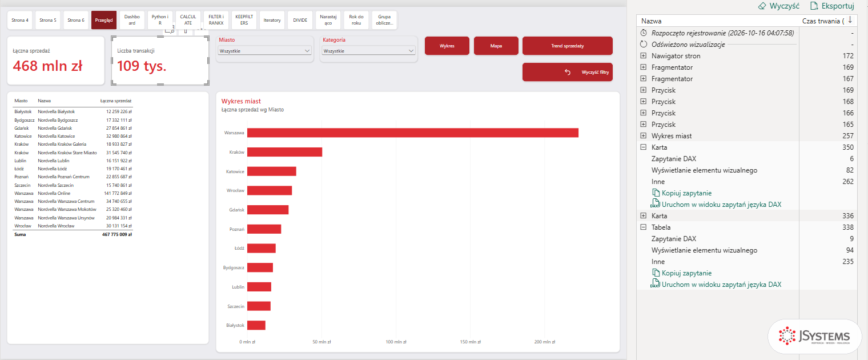The width and height of the screenshot is (868, 360).
Task: Switch to the CALCULATE page tab
Action: point(188,20)
